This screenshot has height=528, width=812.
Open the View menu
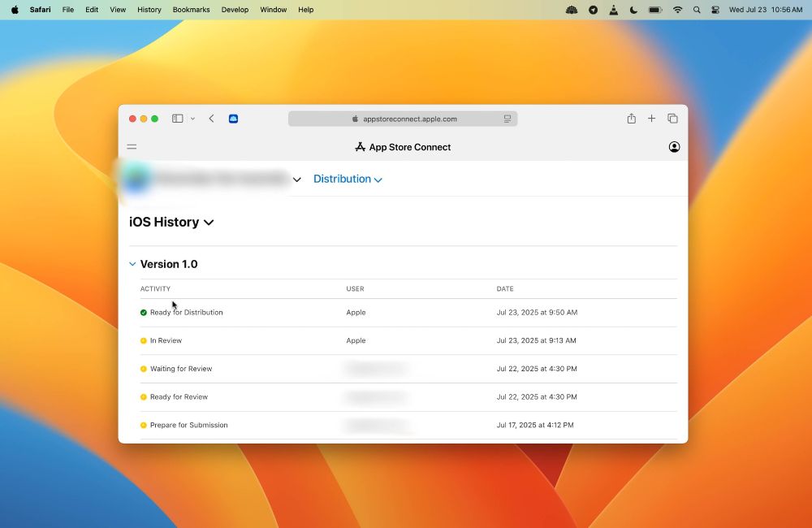point(118,9)
